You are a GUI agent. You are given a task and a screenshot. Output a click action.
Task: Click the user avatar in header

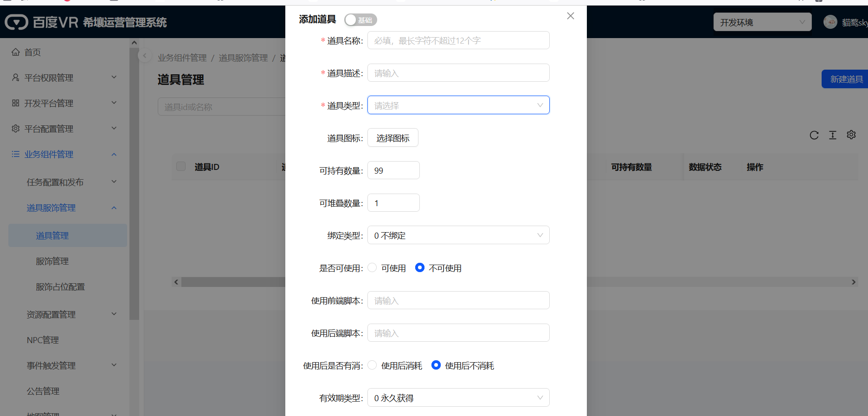click(830, 22)
